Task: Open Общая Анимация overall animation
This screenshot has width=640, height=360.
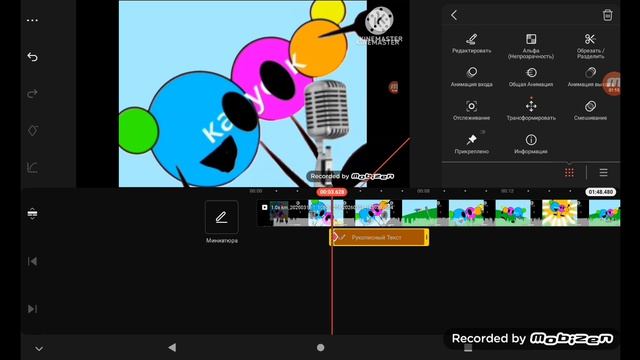Action: click(531, 77)
